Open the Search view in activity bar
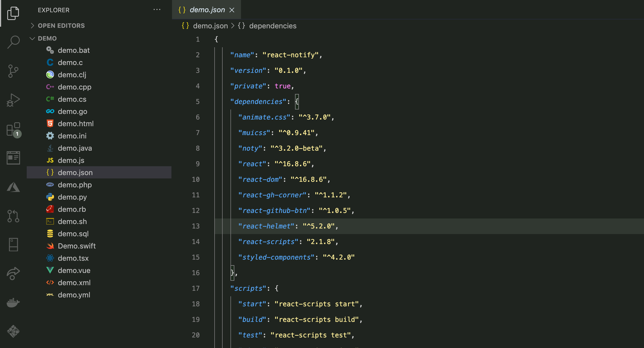The image size is (644, 348). (13, 42)
